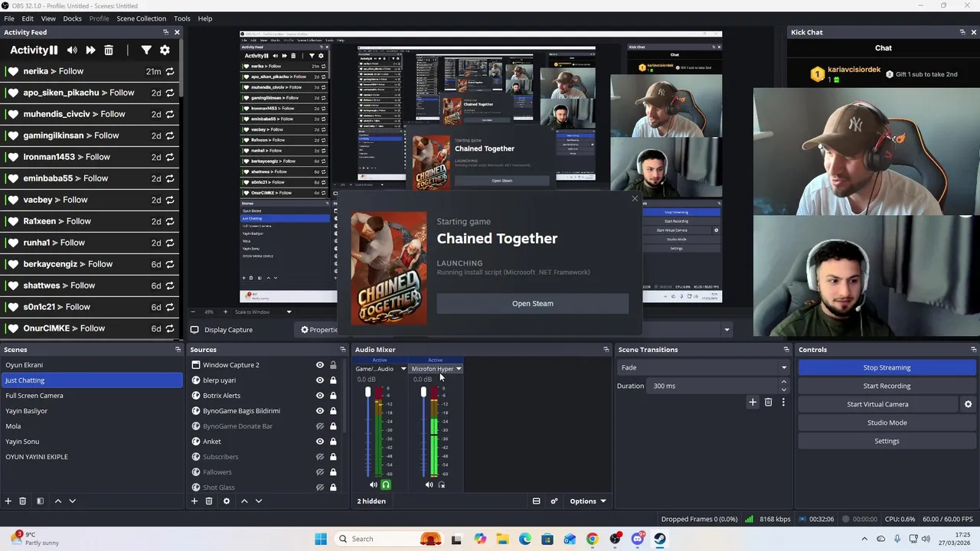Adjust Microfon Hyper volume fader handle
The image size is (980, 551).
pos(423,393)
